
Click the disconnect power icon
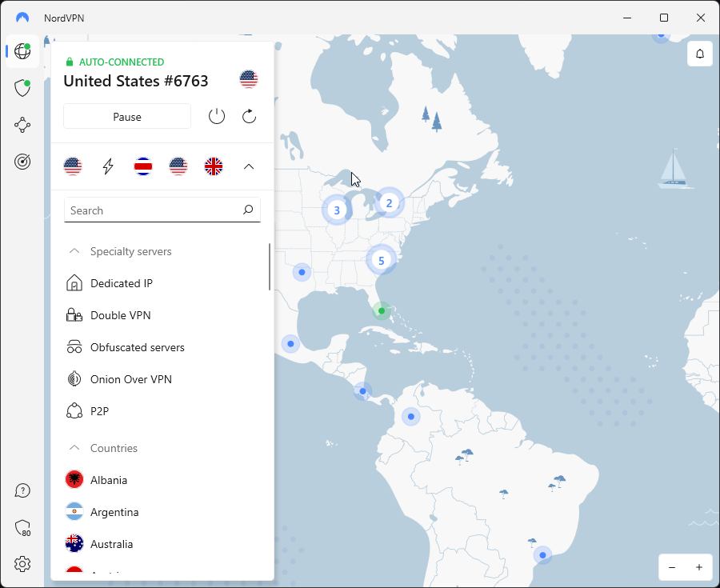pyautogui.click(x=217, y=116)
